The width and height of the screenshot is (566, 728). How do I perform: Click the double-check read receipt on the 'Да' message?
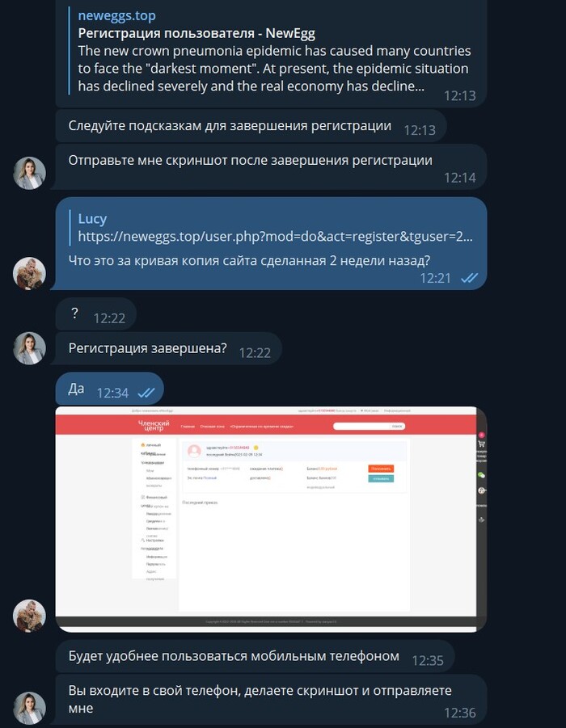click(146, 393)
